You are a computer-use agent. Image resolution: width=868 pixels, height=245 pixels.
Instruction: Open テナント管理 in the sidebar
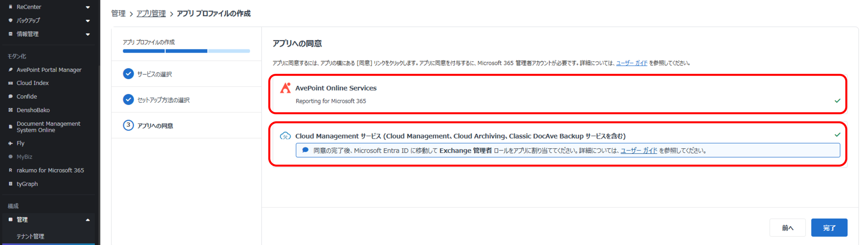pyautogui.click(x=31, y=236)
